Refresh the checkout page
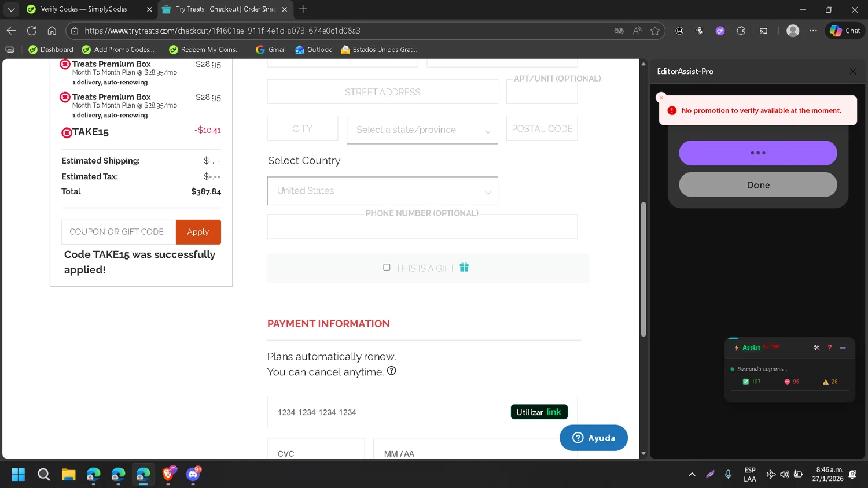Viewport: 868px width, 488px height. coord(32,31)
